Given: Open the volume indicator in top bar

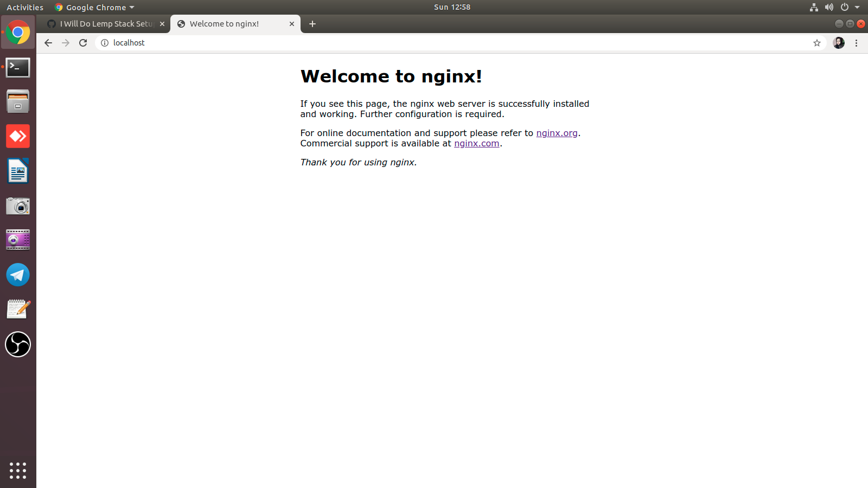Looking at the screenshot, I should 829,7.
